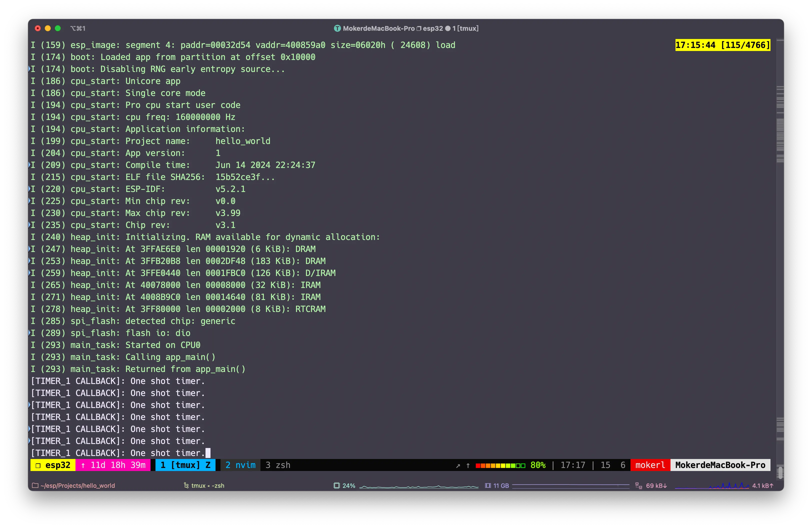The image size is (812, 528).
Task: Click the session square icon on the yellow esp32 segment
Action: point(38,465)
